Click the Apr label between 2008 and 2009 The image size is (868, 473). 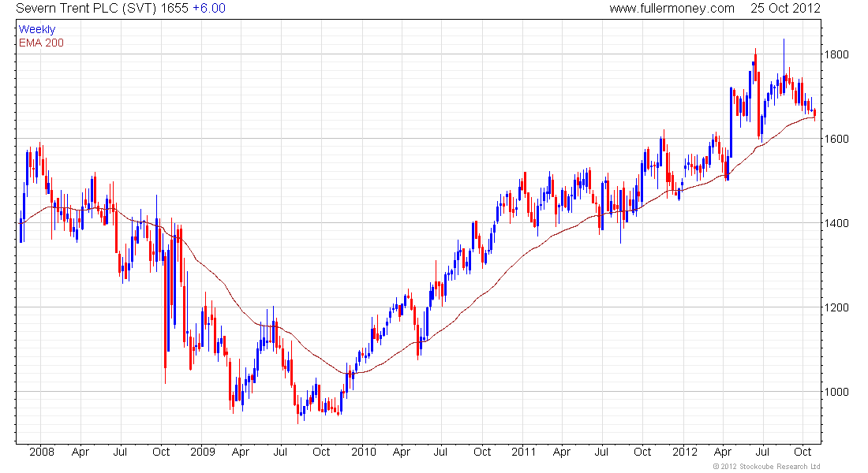(x=80, y=452)
